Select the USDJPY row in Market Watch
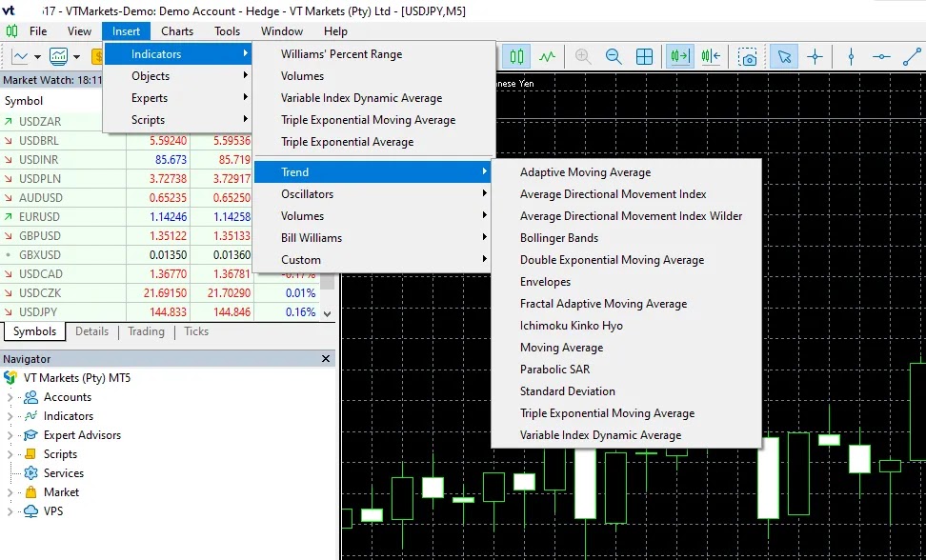Screen dimensions: 926x560 click(159, 312)
